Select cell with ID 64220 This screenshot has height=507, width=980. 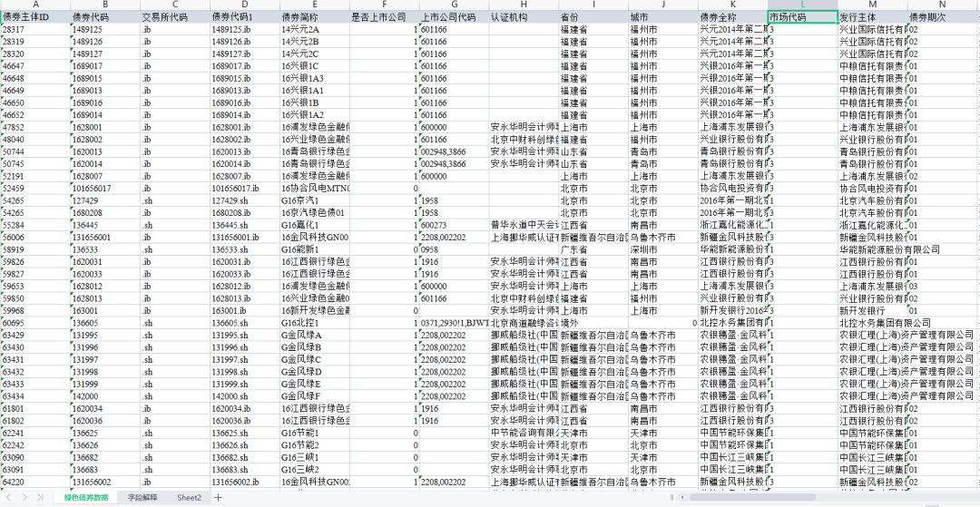tap(35, 482)
